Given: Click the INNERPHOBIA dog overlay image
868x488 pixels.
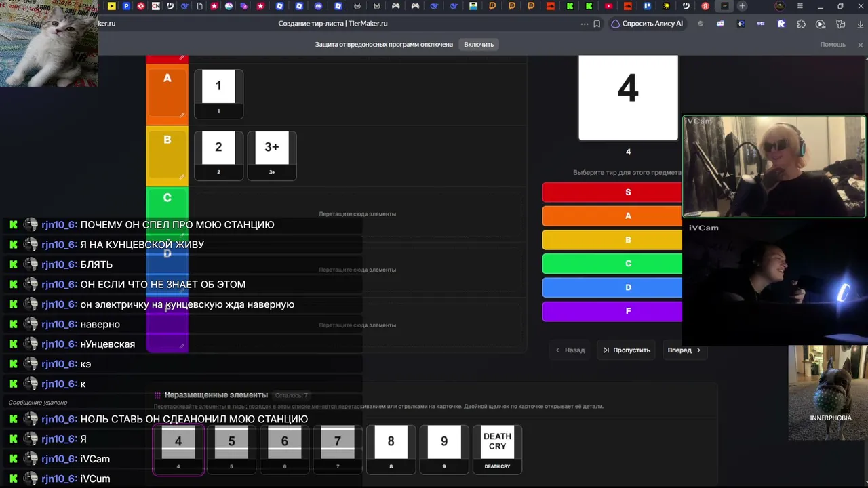Looking at the screenshot, I should [828, 393].
